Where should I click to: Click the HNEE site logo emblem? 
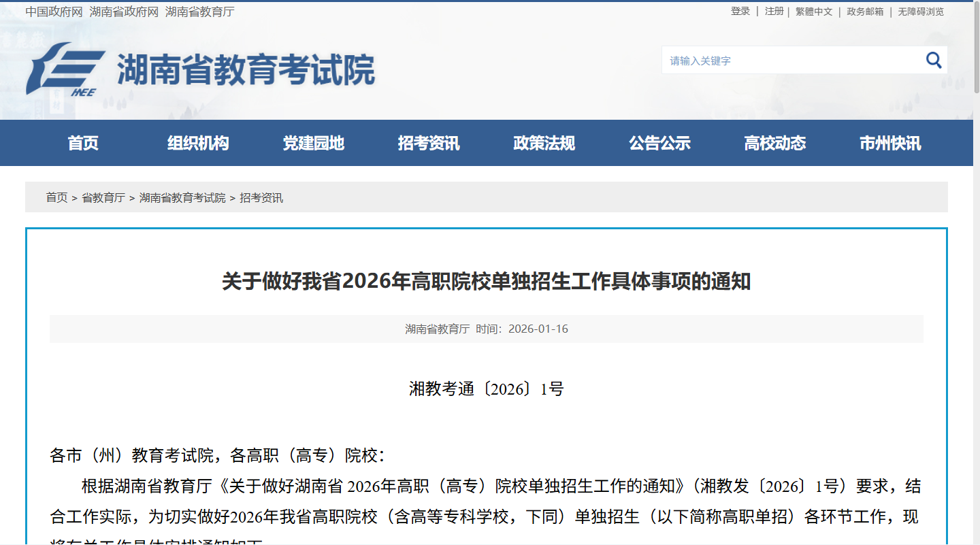[x=65, y=68]
